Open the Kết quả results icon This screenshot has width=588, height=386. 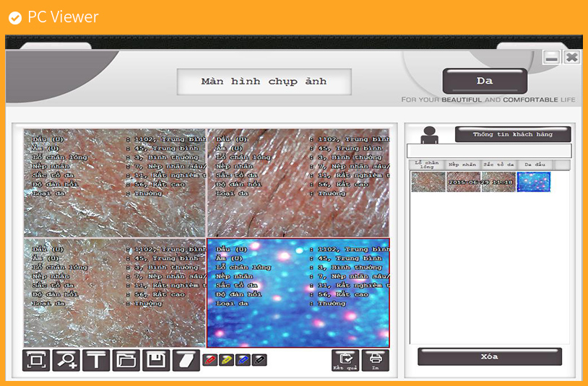(x=345, y=360)
